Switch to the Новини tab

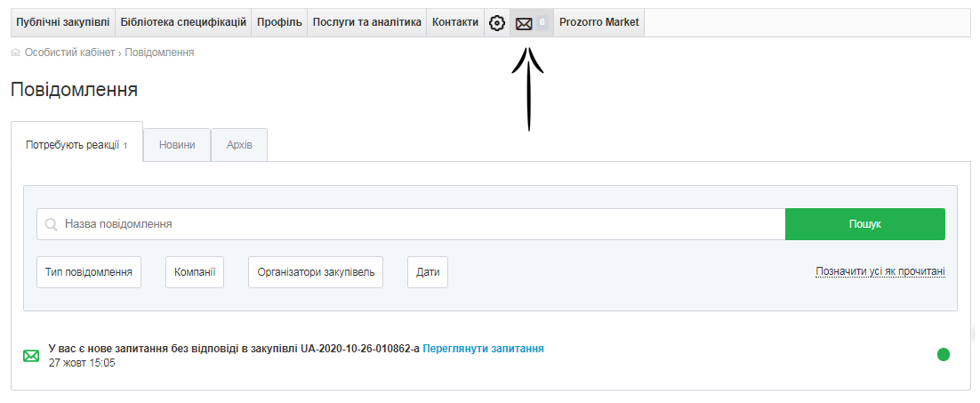[x=177, y=145]
